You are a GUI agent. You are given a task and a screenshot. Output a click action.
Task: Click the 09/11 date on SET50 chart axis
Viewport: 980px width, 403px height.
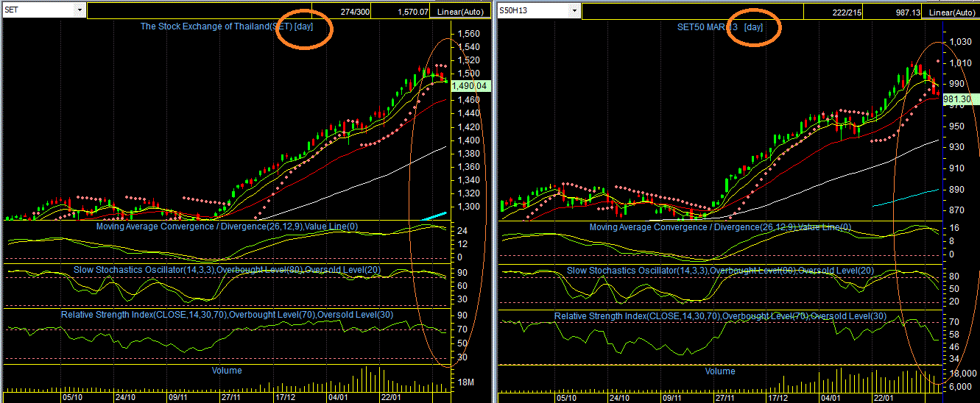click(671, 397)
